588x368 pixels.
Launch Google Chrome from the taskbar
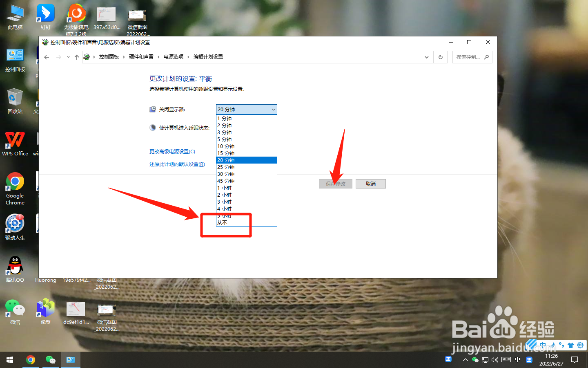click(x=31, y=360)
